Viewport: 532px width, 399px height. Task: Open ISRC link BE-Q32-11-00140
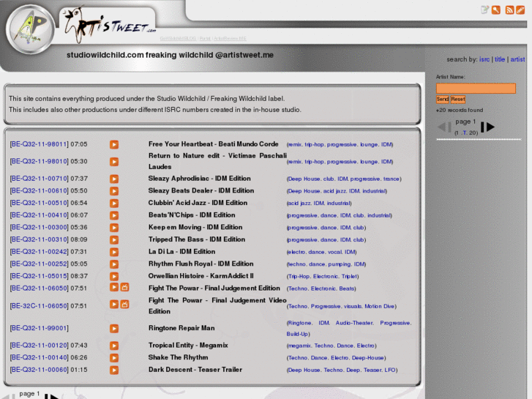(x=39, y=357)
